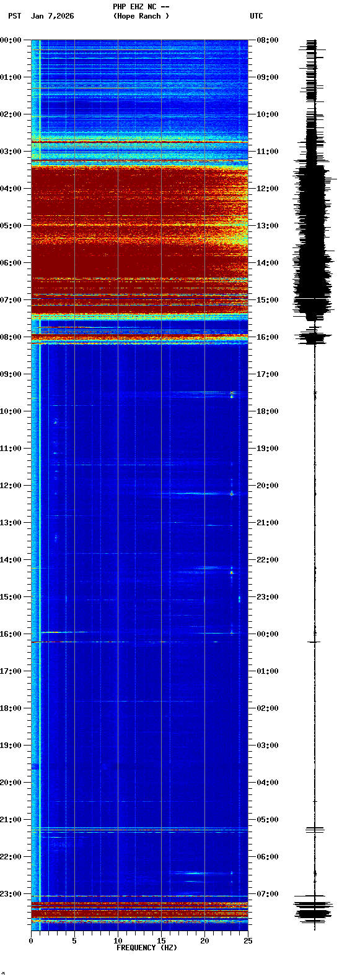
Task: Click the FREQUENCY (HZ) axis label
Action: [x=147, y=948]
